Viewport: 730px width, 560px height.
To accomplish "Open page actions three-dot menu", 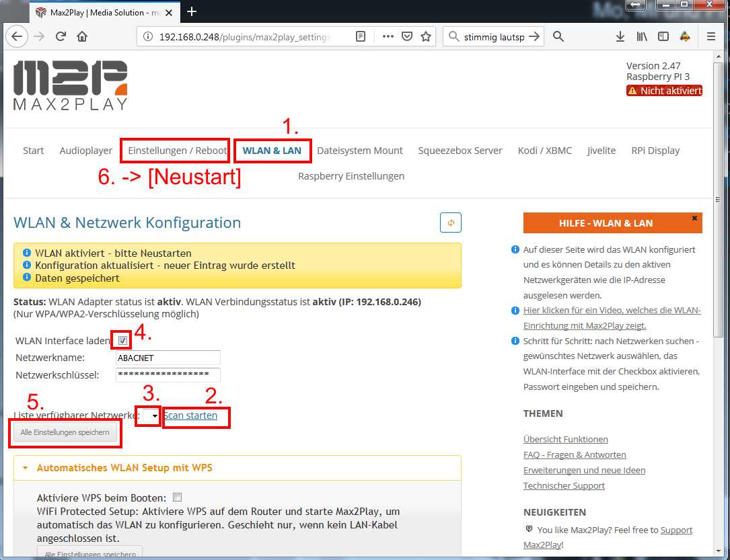I will point(388,37).
